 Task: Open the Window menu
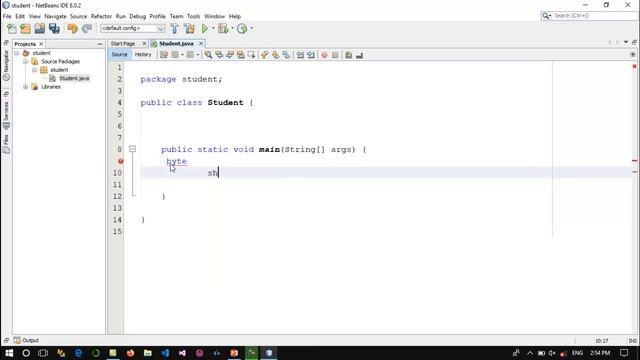click(214, 16)
